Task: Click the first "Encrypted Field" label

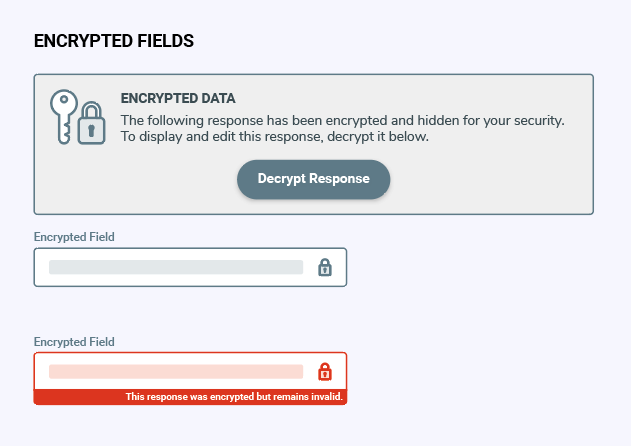Action: [74, 237]
